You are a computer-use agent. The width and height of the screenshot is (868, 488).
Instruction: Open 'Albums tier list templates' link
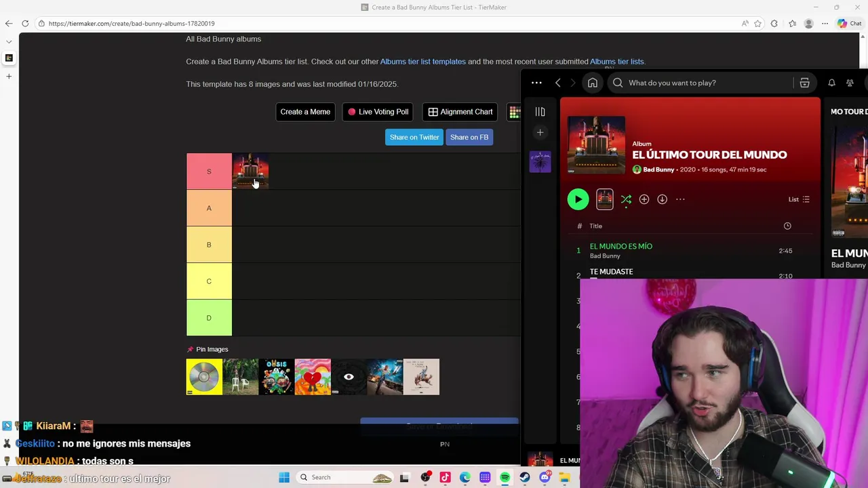423,62
